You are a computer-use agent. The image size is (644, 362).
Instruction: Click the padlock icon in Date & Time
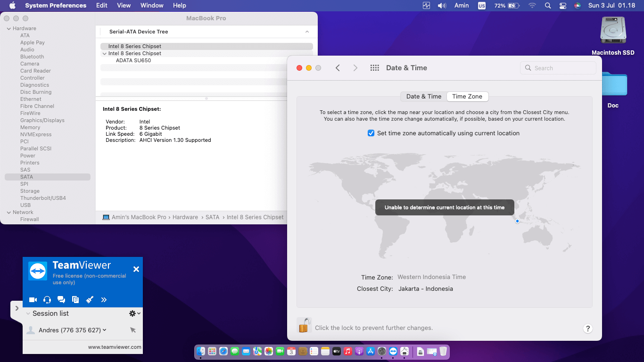pyautogui.click(x=304, y=325)
